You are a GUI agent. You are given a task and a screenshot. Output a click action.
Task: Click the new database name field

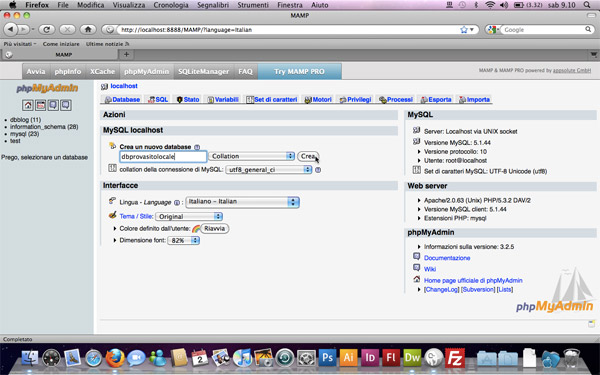[x=163, y=156]
